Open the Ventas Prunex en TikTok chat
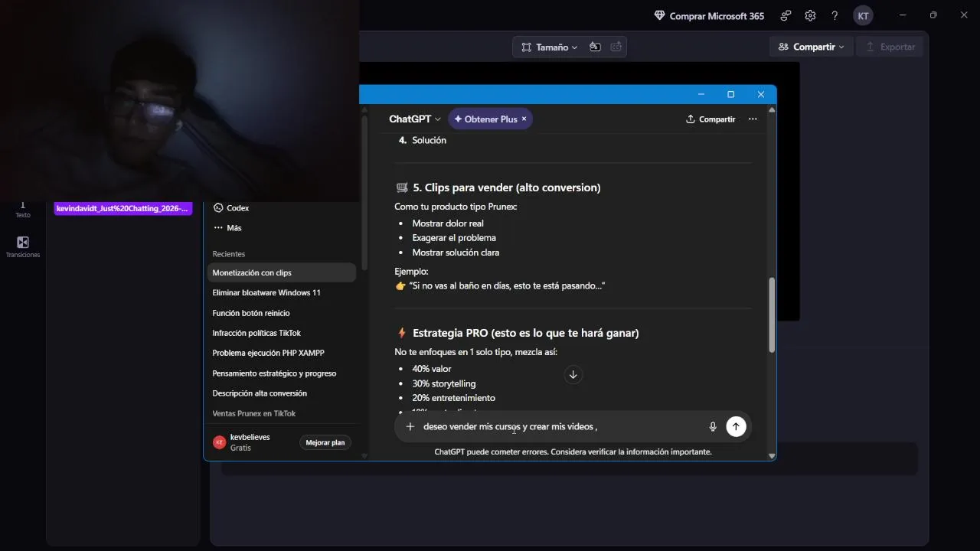This screenshot has width=980, height=551. coord(282,413)
